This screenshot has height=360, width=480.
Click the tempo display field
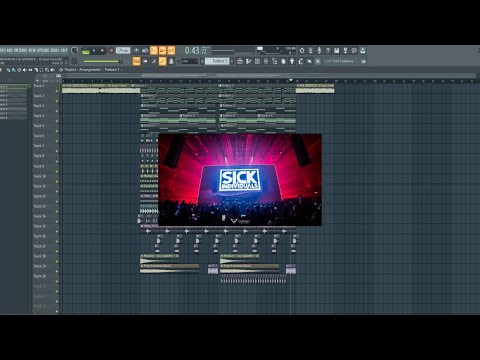pyautogui.click(x=123, y=50)
